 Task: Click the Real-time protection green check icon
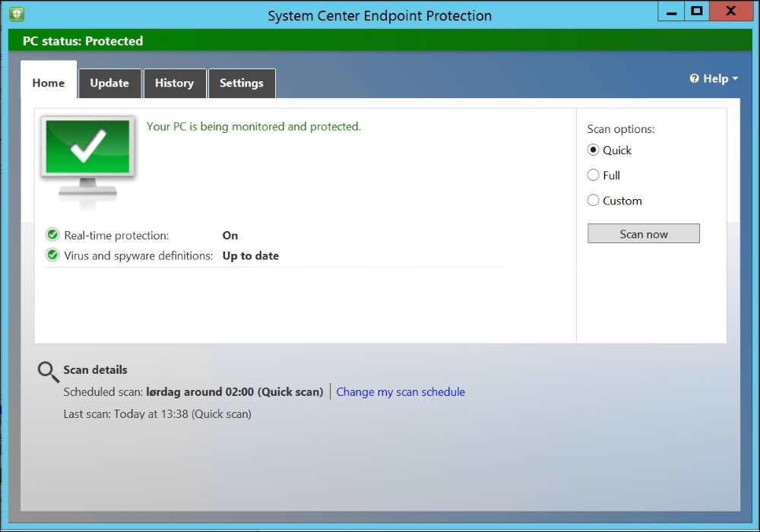click(x=52, y=235)
